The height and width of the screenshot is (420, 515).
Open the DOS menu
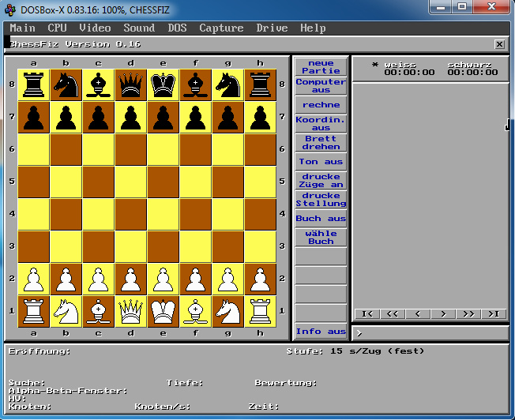click(x=177, y=28)
